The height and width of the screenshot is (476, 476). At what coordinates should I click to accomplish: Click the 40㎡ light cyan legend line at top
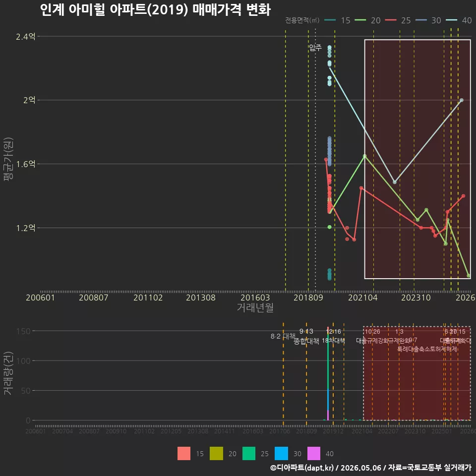coord(451,20)
